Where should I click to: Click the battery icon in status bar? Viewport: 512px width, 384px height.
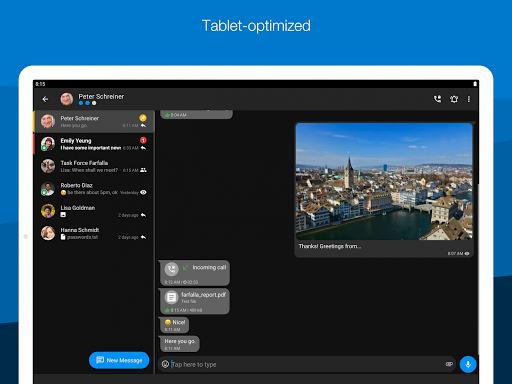(475, 84)
